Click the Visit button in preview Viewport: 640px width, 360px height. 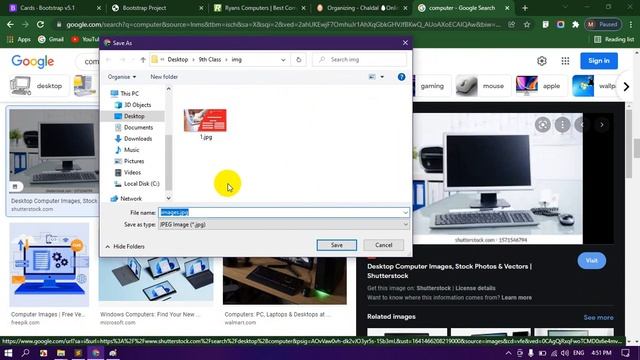591,260
